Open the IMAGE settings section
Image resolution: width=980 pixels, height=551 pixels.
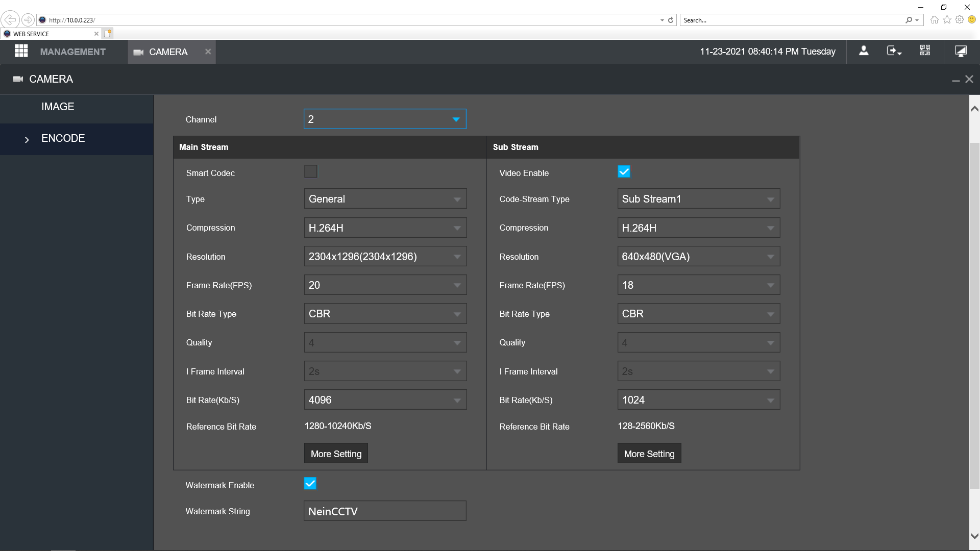click(77, 107)
